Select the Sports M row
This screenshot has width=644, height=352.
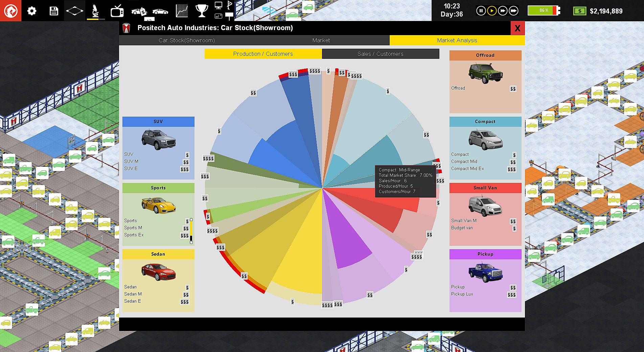(157, 228)
